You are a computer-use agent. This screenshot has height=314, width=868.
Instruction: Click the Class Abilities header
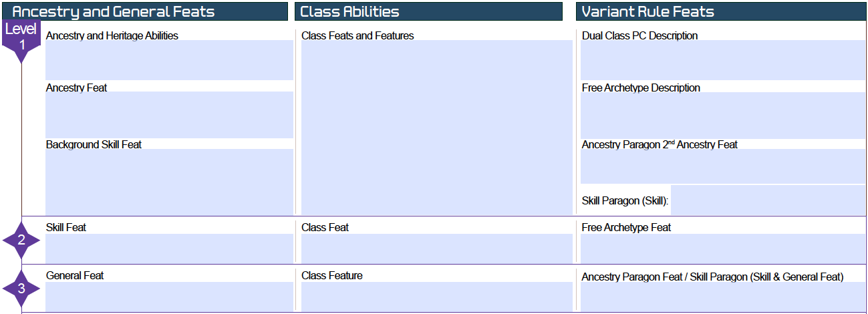coord(428,11)
